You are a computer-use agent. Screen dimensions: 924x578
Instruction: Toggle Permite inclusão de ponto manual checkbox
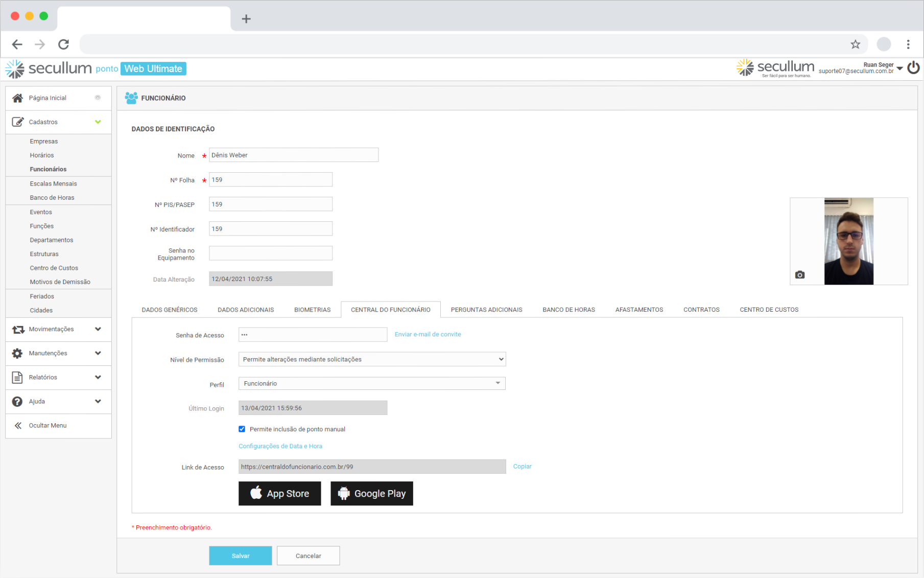[242, 429]
